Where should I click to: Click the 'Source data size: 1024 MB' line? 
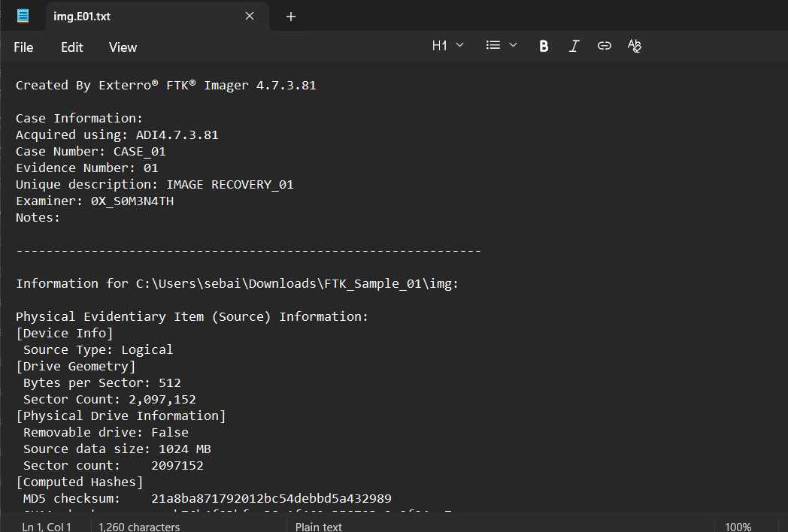117,449
